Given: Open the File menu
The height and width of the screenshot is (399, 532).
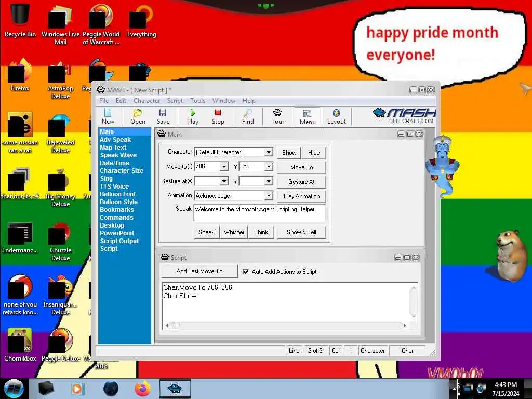Looking at the screenshot, I should 104,101.
